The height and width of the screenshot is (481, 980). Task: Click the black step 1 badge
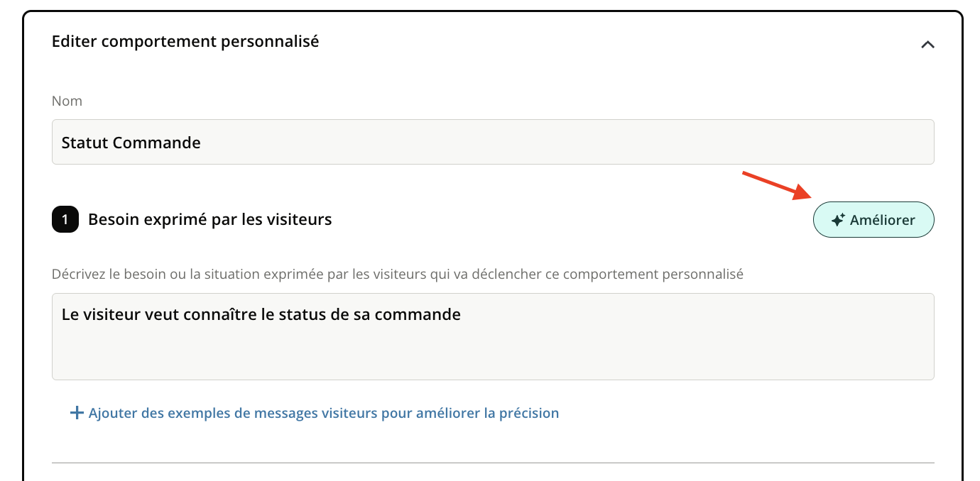click(x=65, y=220)
